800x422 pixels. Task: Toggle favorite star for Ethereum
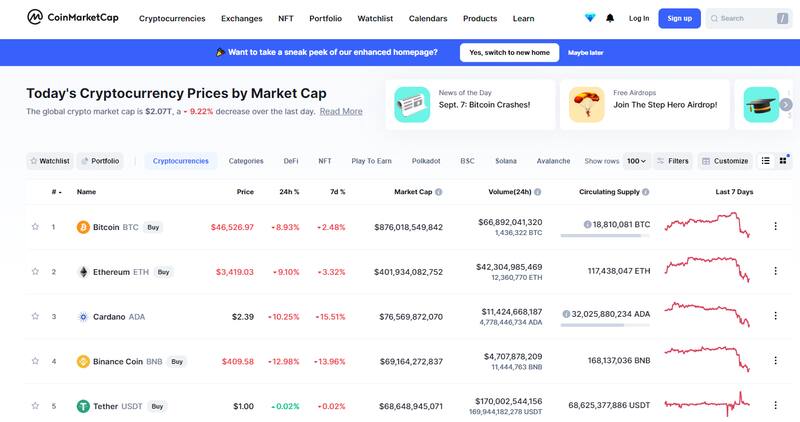35,271
